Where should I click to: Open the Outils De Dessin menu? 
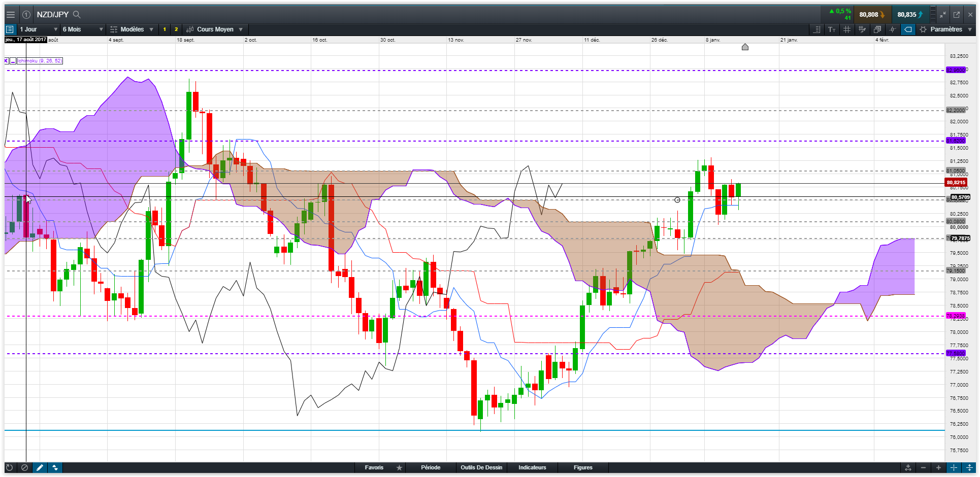[481, 467]
